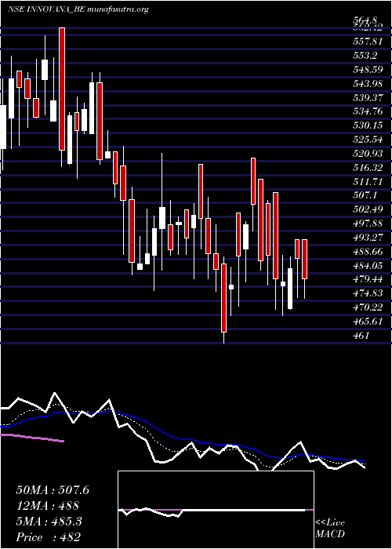392x549 pixels.
Task: Select the 465.61 price level
Action: coord(368,322)
